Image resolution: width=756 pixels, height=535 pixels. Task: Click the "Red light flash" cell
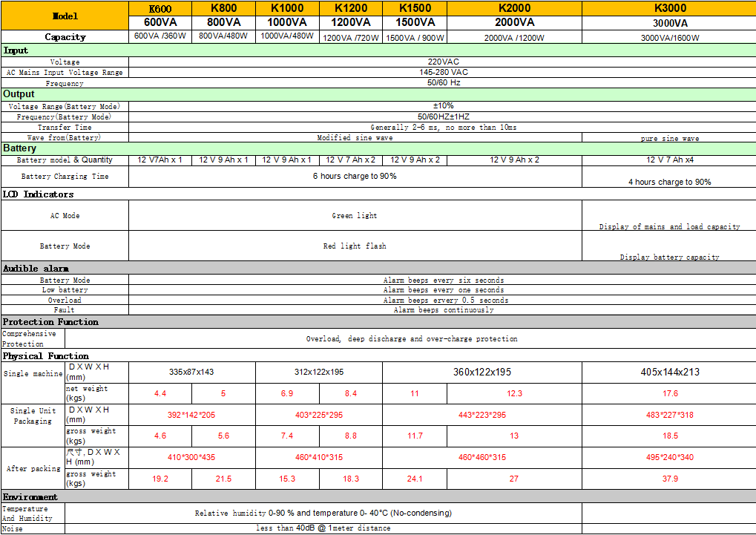point(355,246)
